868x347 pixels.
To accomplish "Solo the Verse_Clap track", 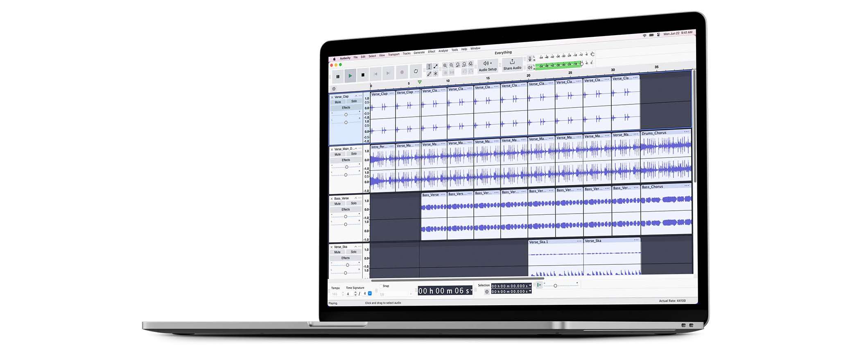I will 354,101.
